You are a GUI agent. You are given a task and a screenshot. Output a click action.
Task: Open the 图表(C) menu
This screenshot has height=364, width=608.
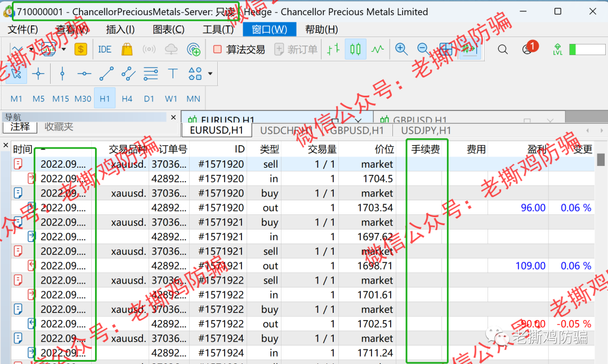(168, 29)
